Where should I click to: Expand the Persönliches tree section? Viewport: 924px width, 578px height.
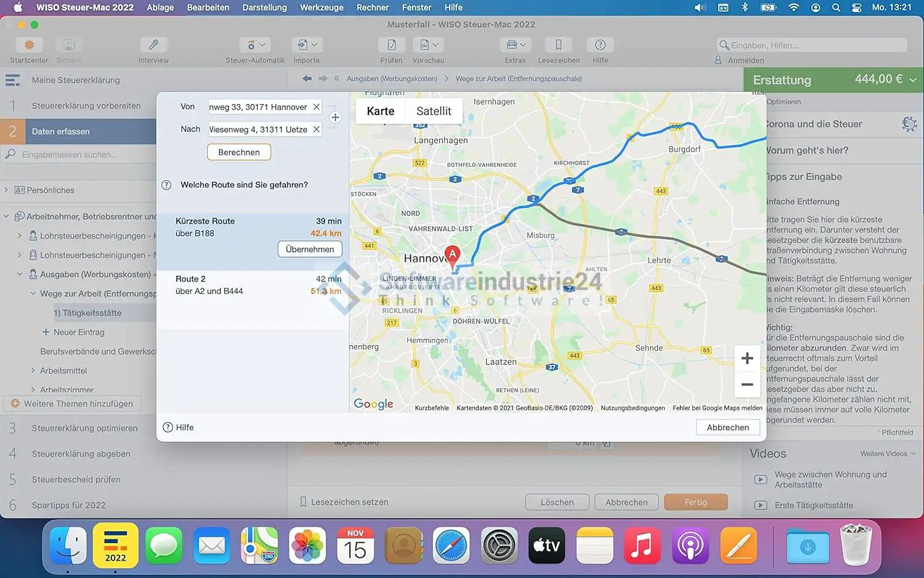[7, 190]
